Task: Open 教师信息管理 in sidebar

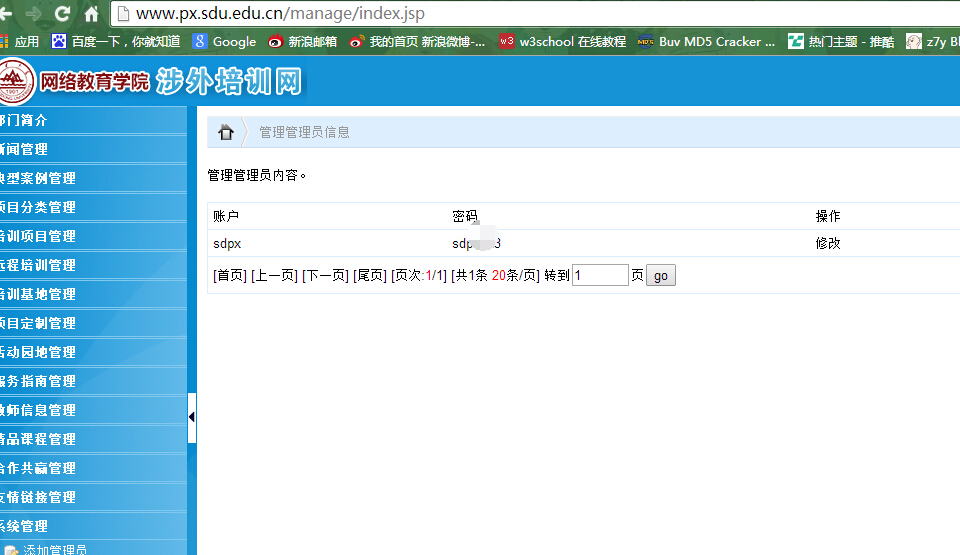Action: 93,410
